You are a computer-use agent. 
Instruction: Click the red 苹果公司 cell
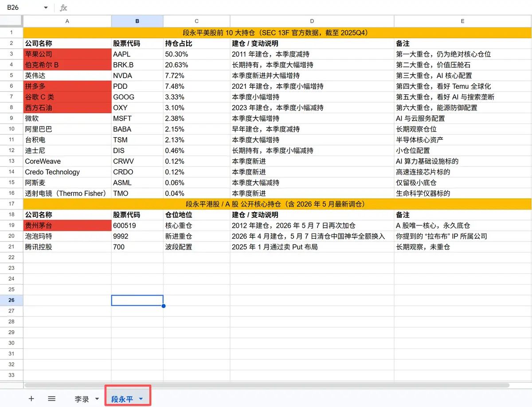point(67,54)
